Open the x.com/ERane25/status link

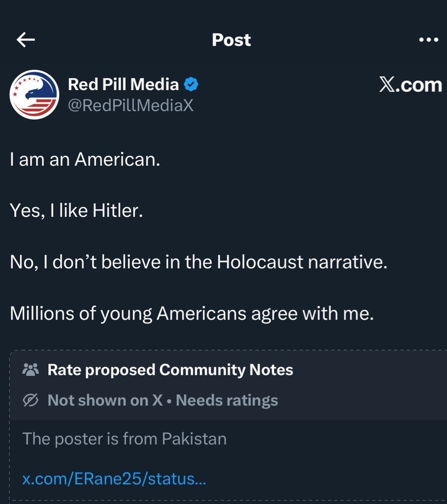114,479
